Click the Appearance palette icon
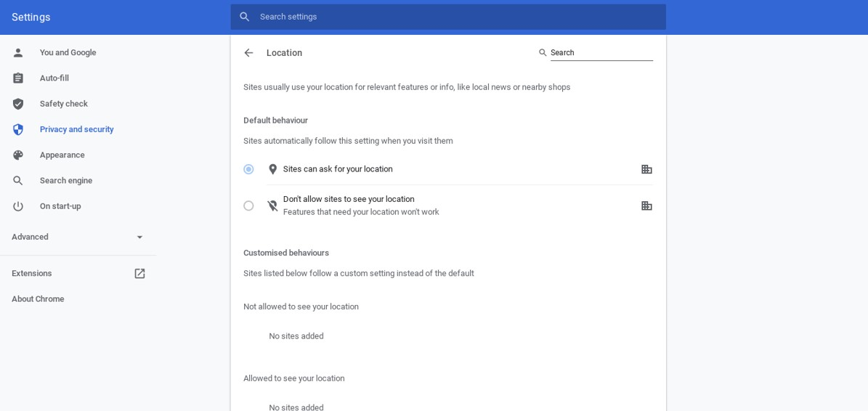Screen dimensions: 868x411 [x=18, y=155]
